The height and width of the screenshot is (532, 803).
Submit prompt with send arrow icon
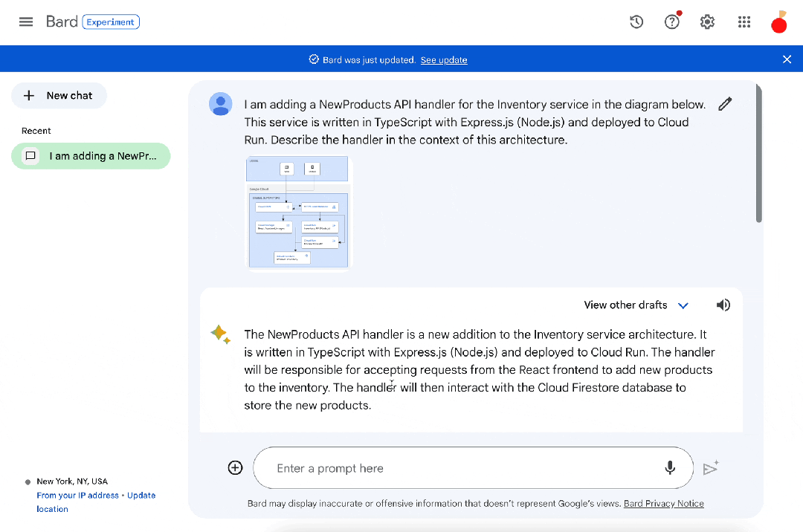click(711, 467)
